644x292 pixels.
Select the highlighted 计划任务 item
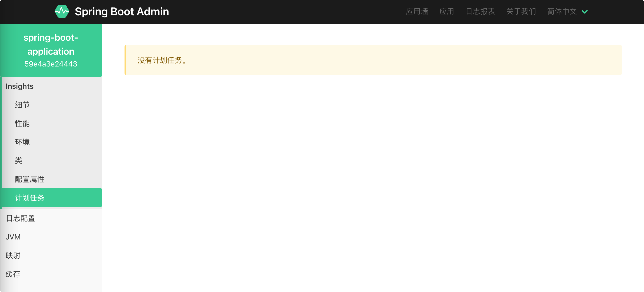click(52, 198)
